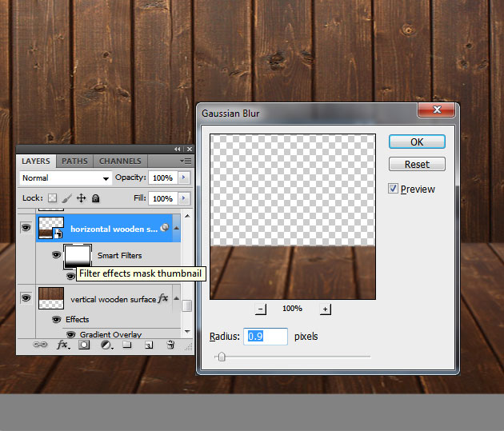
Task: Create a new layer
Action: coord(149,345)
